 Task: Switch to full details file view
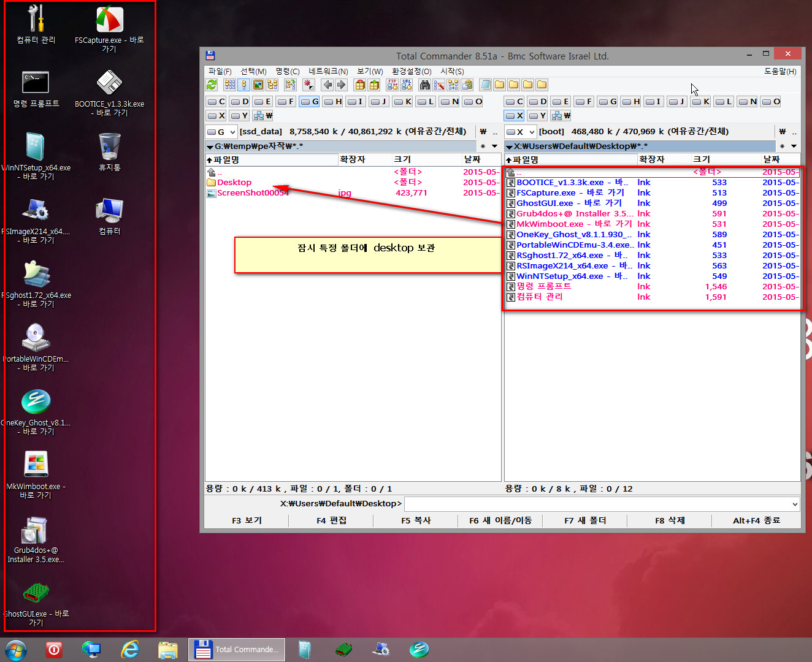(244, 85)
